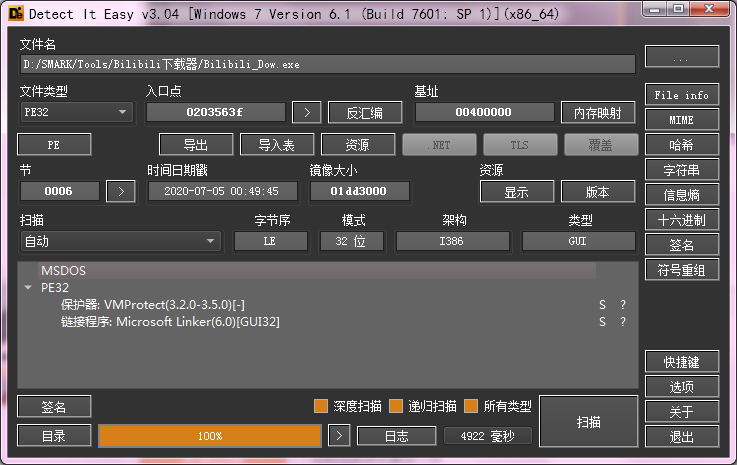Click the MIME button

click(682, 120)
